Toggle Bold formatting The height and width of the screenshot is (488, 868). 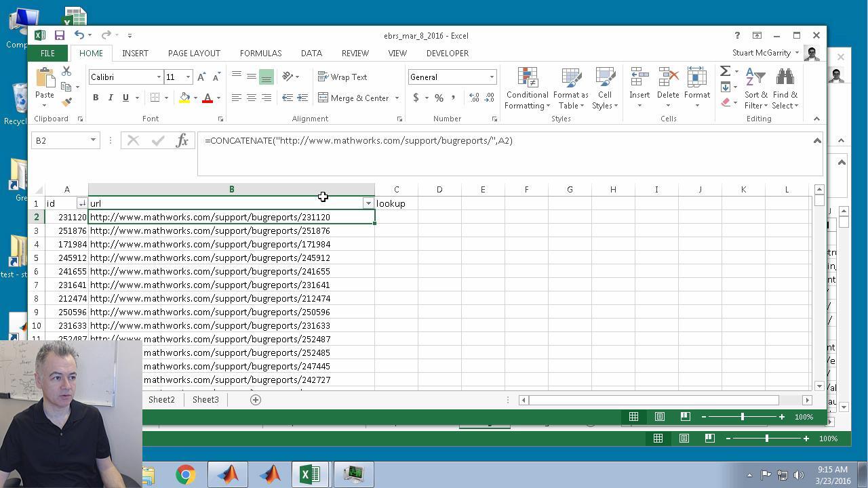[x=96, y=98]
